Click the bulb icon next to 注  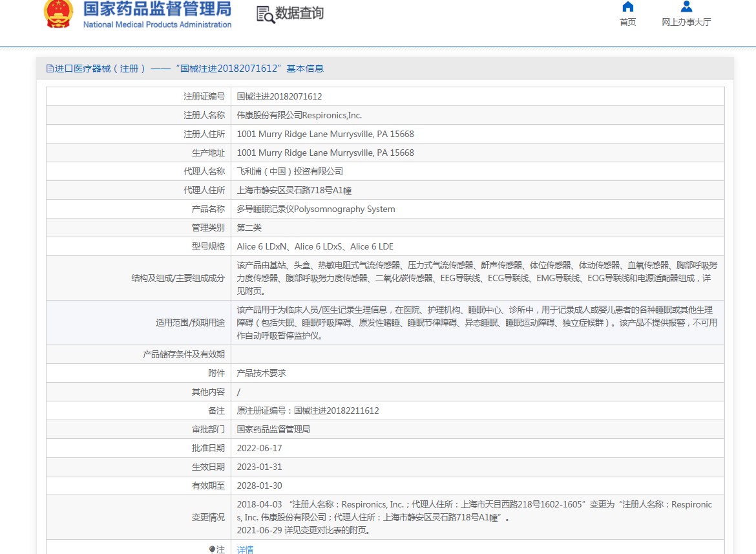[x=212, y=549]
